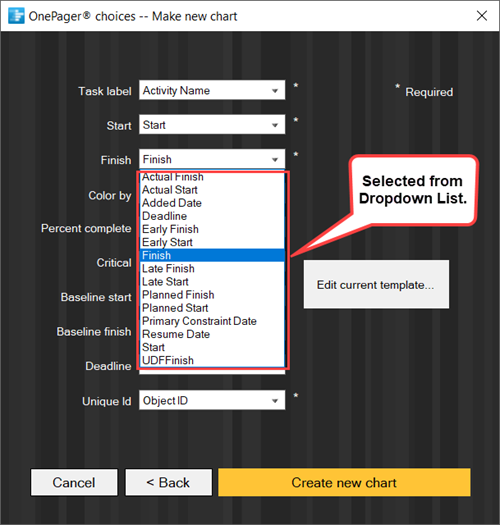This screenshot has width=500, height=525.
Task: Choose Added Date in dropdown list
Action: (212, 203)
